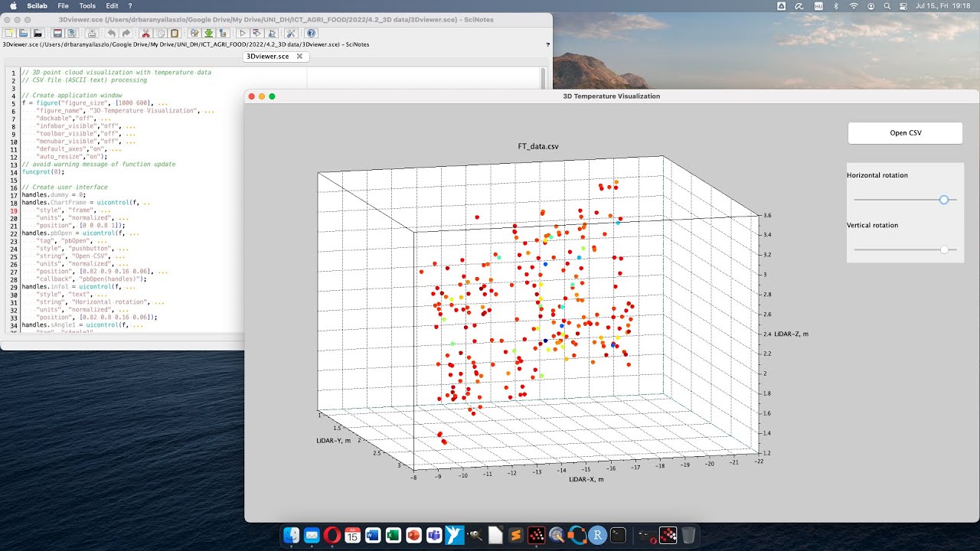
Task: Click the Copy icon in SciNotes toolbar
Action: 161,33
